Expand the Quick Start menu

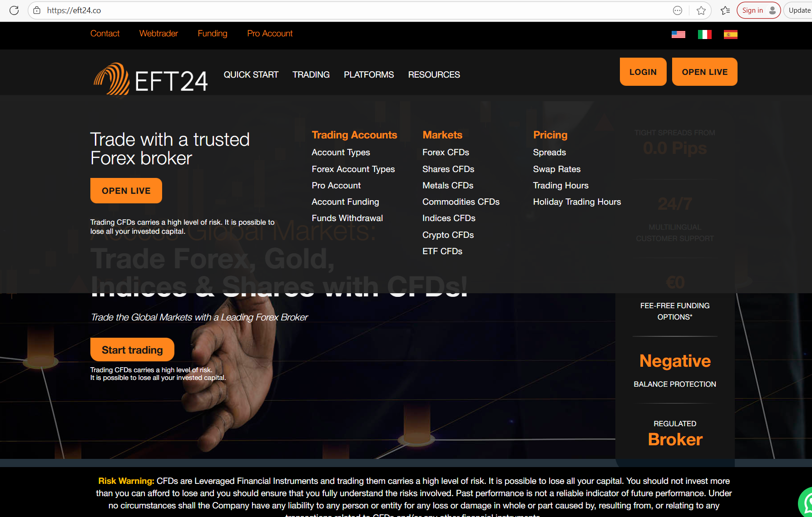point(251,74)
